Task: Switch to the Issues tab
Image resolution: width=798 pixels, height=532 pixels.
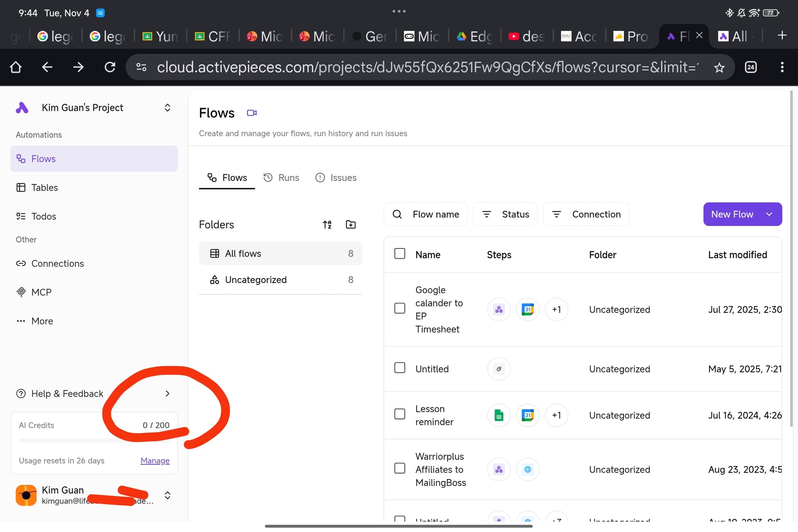Action: point(336,178)
